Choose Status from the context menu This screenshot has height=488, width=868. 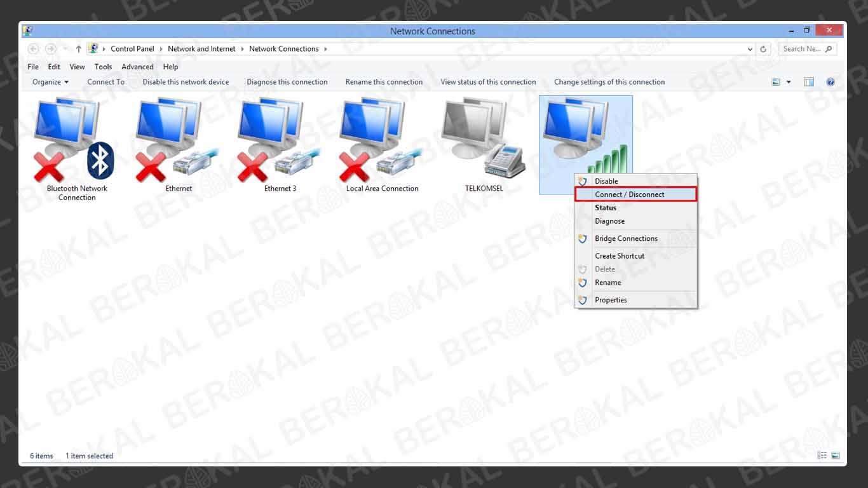[x=635, y=208]
